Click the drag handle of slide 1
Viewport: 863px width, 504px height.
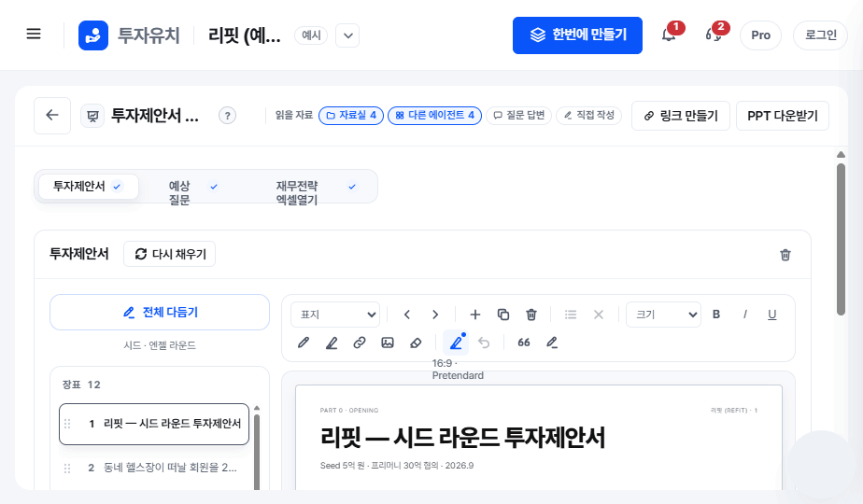(x=67, y=424)
